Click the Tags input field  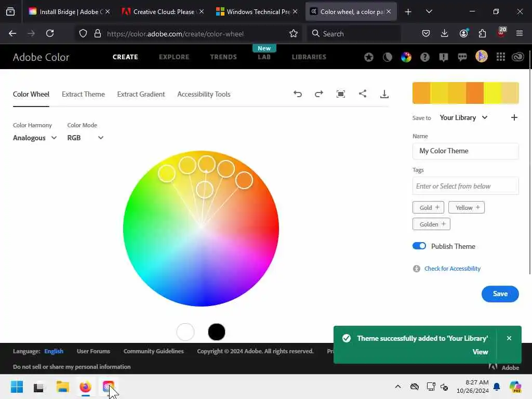(x=465, y=186)
